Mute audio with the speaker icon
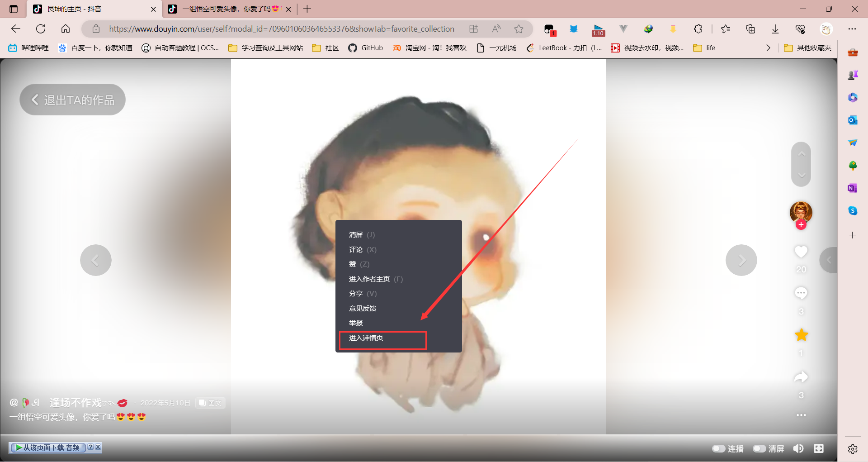868x462 pixels. (x=798, y=448)
